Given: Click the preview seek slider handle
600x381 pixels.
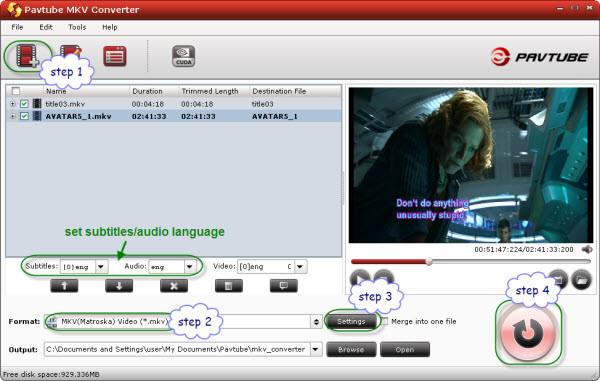Looking at the screenshot, I should coord(429,261).
